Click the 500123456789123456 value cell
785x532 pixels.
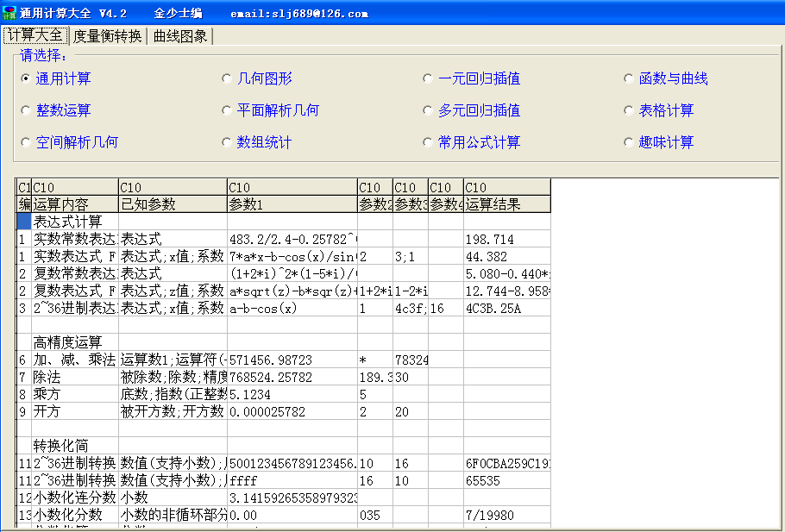pos(292,463)
